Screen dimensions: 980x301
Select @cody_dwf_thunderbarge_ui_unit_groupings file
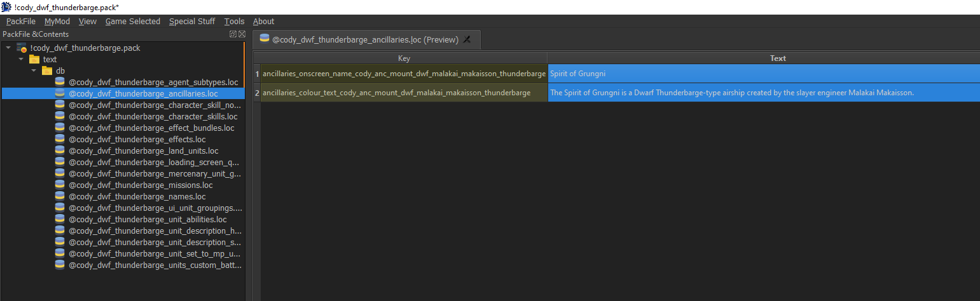coord(155,208)
